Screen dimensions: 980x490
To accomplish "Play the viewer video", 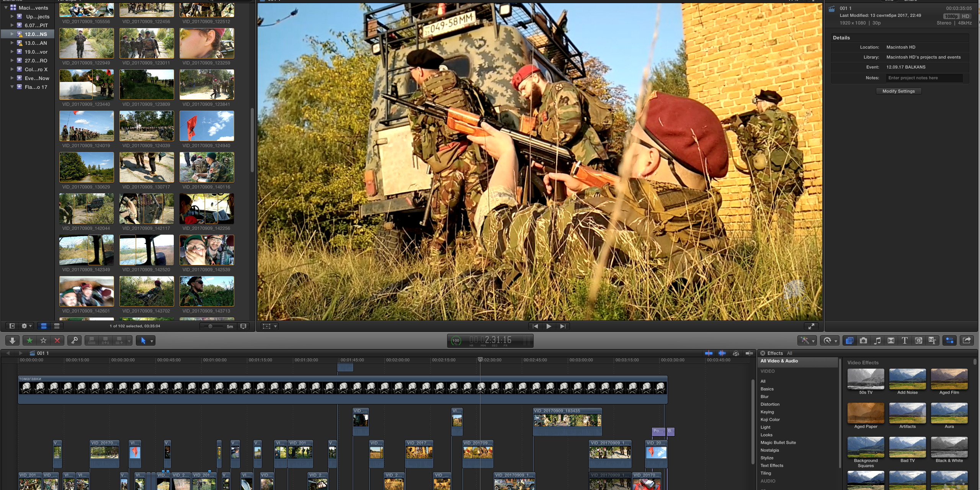I will [x=549, y=326].
